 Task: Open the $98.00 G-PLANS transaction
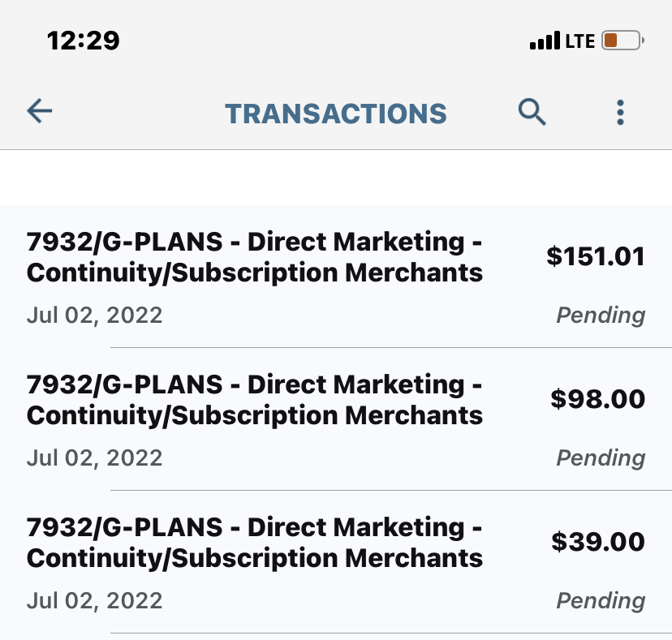[x=255, y=400]
